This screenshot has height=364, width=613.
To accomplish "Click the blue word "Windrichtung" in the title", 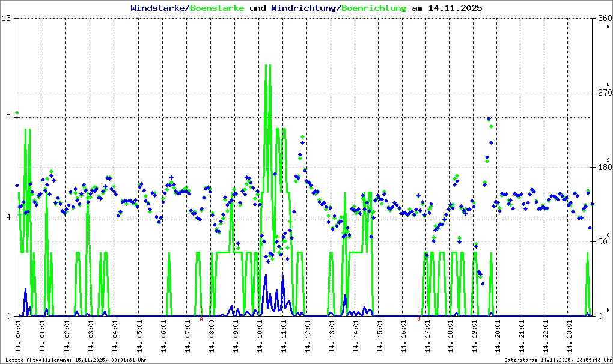I will click(x=305, y=8).
